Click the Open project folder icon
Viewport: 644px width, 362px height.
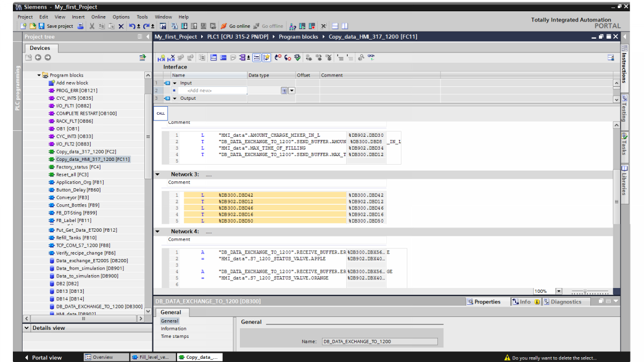click(x=33, y=26)
